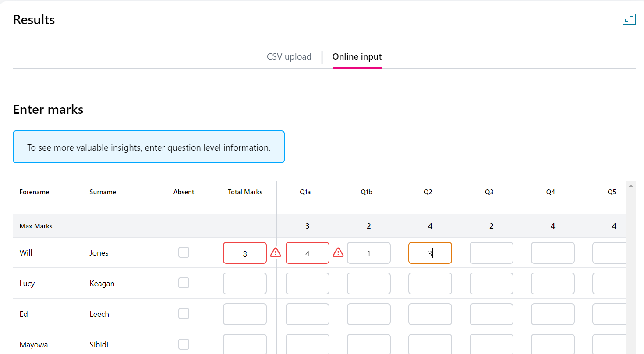The width and height of the screenshot is (644, 354).
Task: Click the Total Marks column header
Action: [x=245, y=192]
